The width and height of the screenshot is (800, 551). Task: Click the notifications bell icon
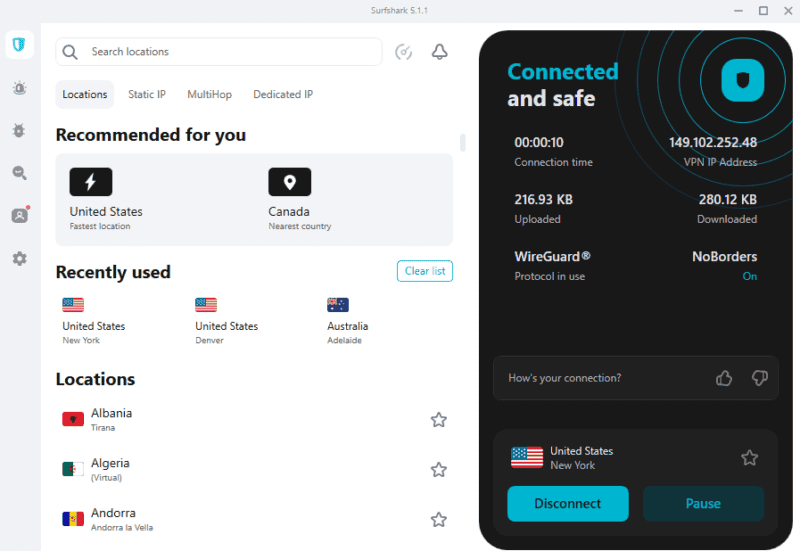[x=439, y=52]
